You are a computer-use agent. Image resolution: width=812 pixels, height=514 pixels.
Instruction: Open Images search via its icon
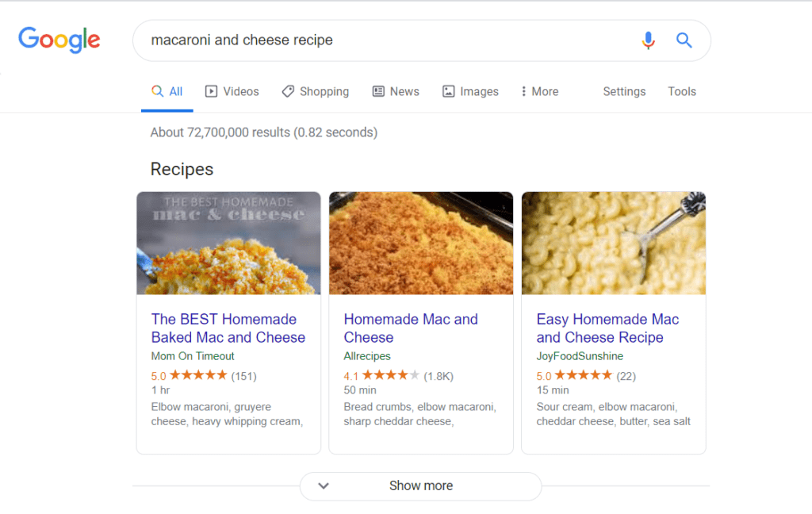[x=448, y=91]
